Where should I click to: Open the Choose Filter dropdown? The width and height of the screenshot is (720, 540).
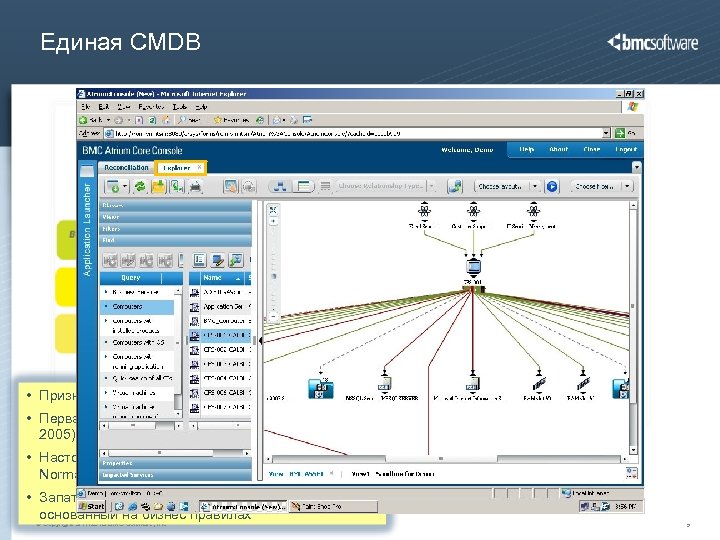click(x=602, y=186)
